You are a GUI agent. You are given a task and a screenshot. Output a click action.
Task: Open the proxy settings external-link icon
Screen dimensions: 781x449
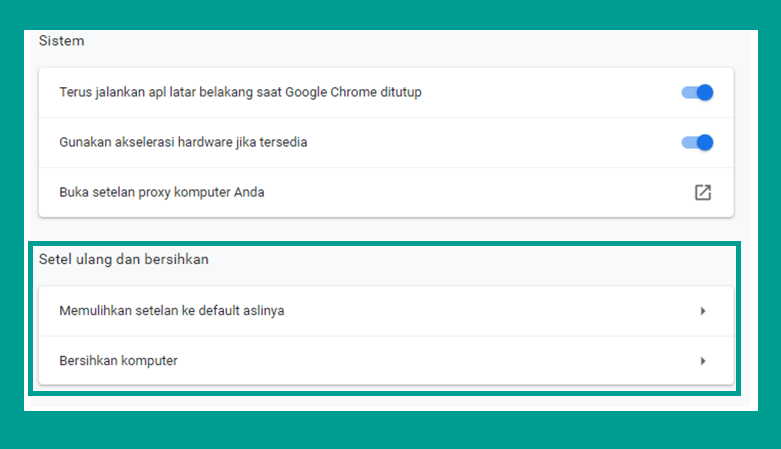click(703, 192)
